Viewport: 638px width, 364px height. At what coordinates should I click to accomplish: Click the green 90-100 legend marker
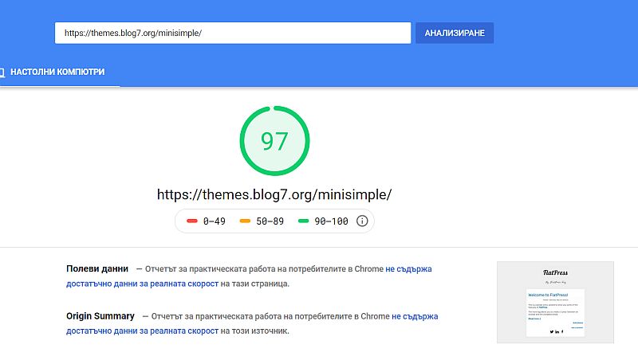coord(304,221)
